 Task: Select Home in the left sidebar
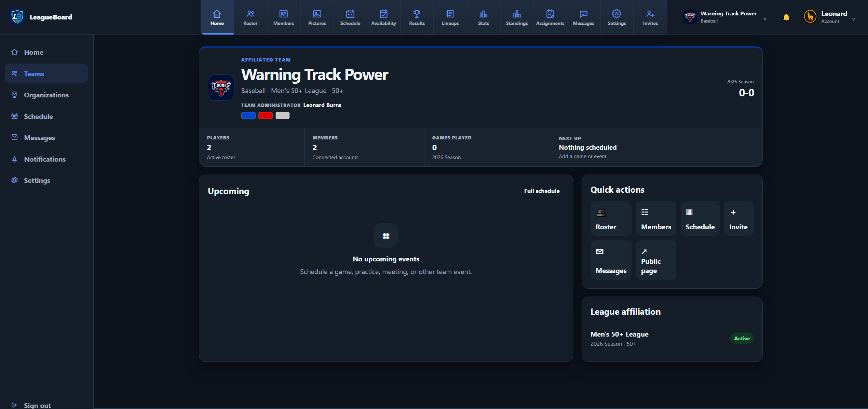(46, 52)
